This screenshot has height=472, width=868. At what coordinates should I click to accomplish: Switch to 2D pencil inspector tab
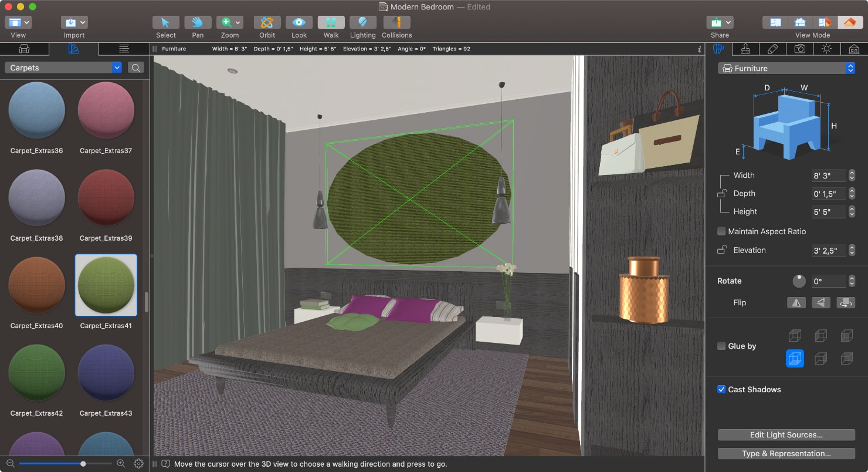tap(772, 49)
